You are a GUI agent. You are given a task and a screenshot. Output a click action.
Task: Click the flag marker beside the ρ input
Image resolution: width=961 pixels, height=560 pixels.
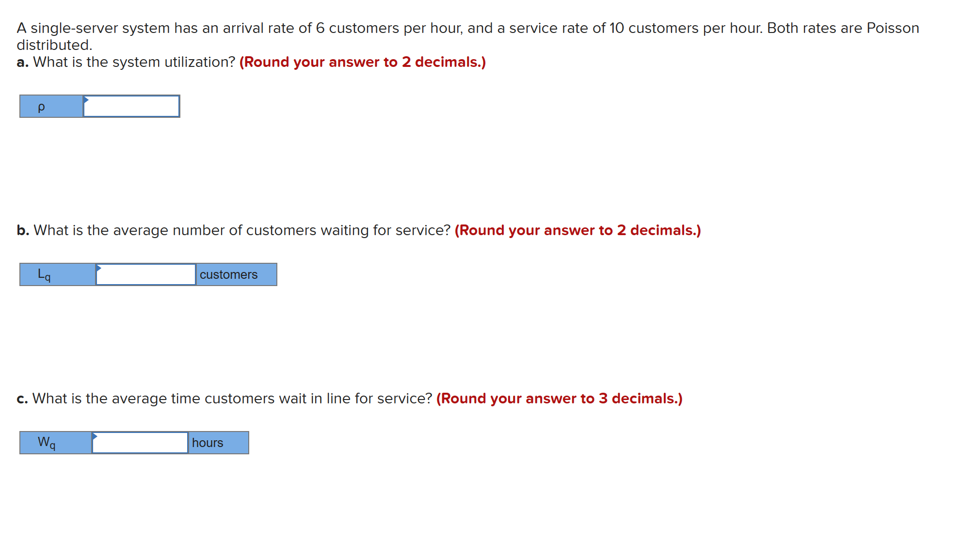click(85, 99)
